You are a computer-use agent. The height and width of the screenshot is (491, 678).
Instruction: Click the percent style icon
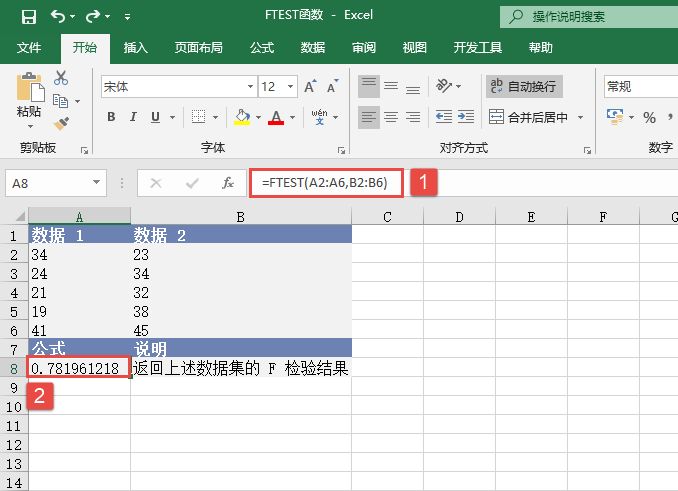pos(649,118)
